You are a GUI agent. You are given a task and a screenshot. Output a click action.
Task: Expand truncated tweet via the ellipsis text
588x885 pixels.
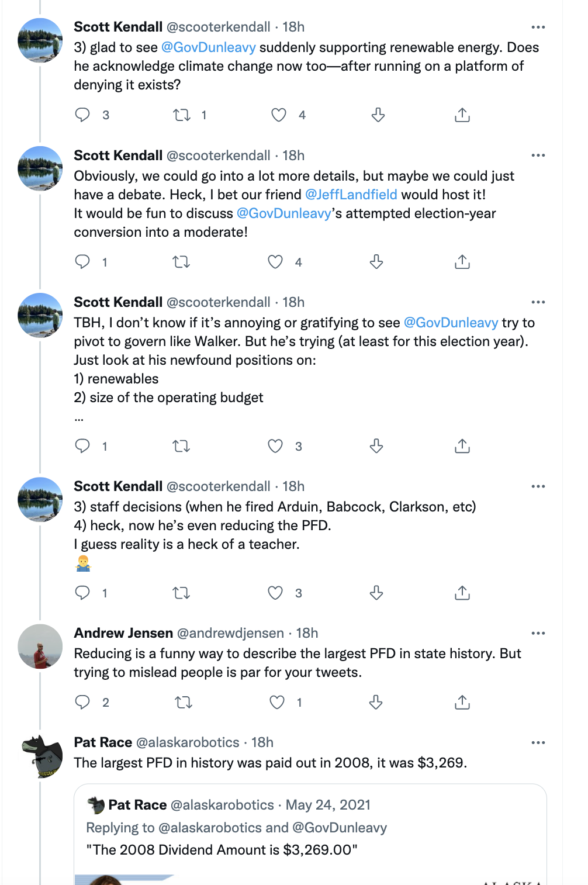(x=79, y=417)
